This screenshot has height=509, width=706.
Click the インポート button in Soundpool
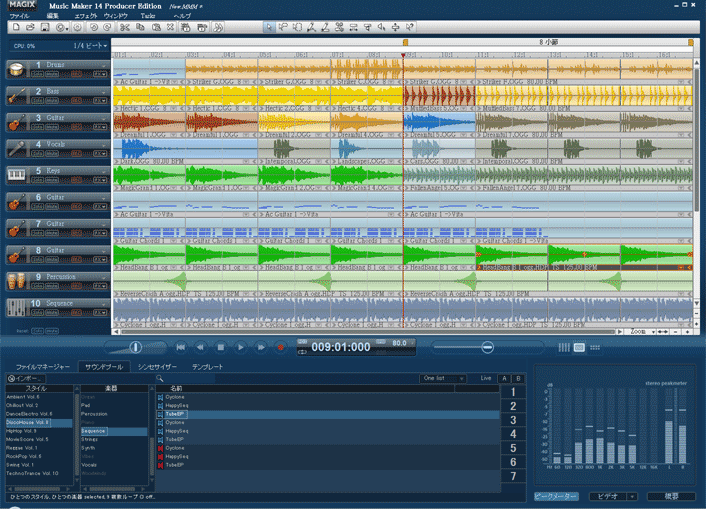click(x=26, y=379)
